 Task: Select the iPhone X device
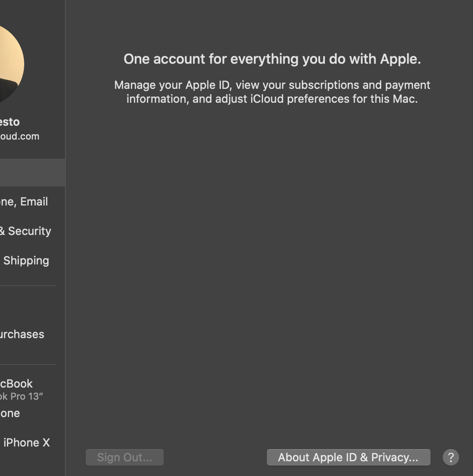[26, 443]
